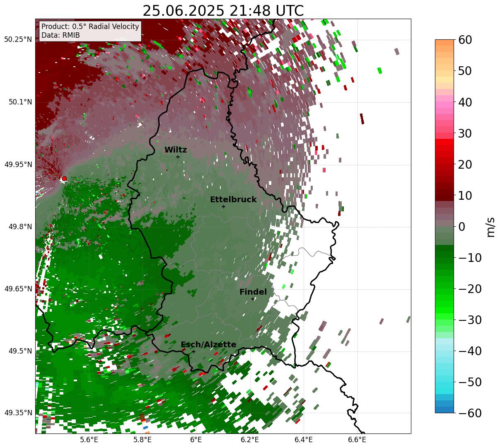Viewport: 500px width, 448px height.
Task: Click the 6.4°E longitude label
Action: [304, 440]
